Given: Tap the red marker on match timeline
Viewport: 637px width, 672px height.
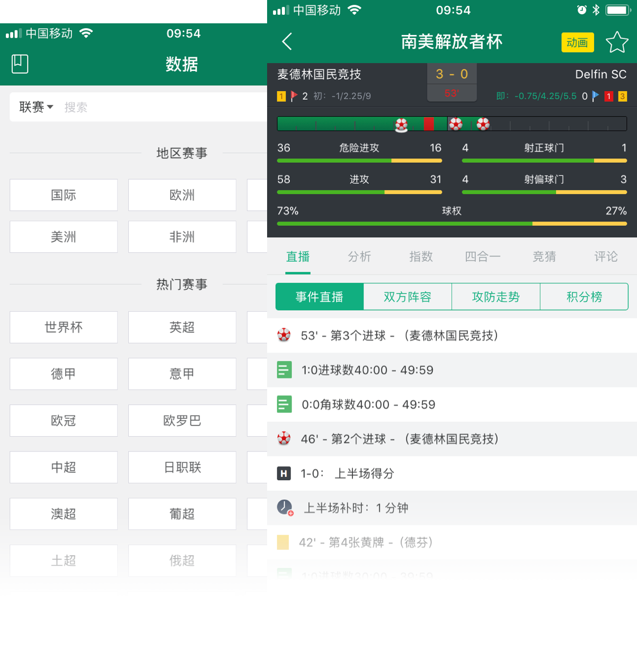Looking at the screenshot, I should pos(429,124).
